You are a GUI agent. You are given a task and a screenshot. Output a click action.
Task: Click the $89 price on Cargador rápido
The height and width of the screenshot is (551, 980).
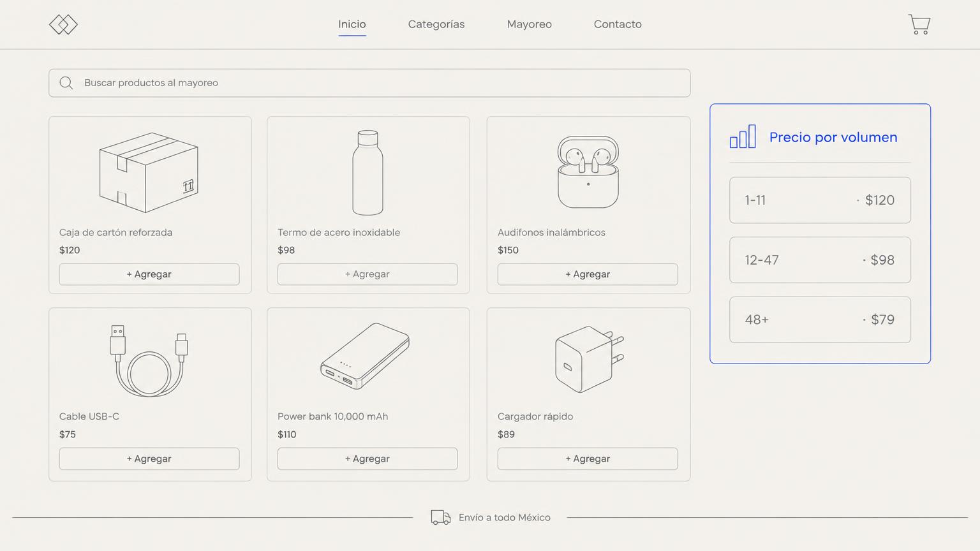tap(506, 434)
